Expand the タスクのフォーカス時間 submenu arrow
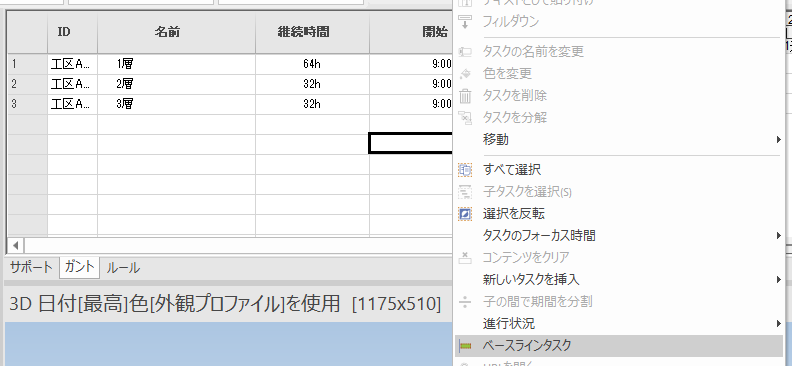The width and height of the screenshot is (792, 366). 779,235
